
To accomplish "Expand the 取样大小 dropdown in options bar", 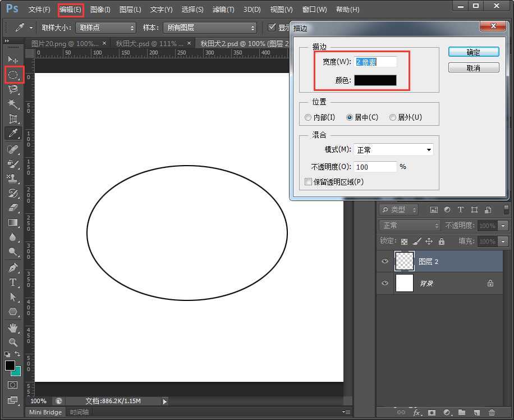I will click(106, 28).
